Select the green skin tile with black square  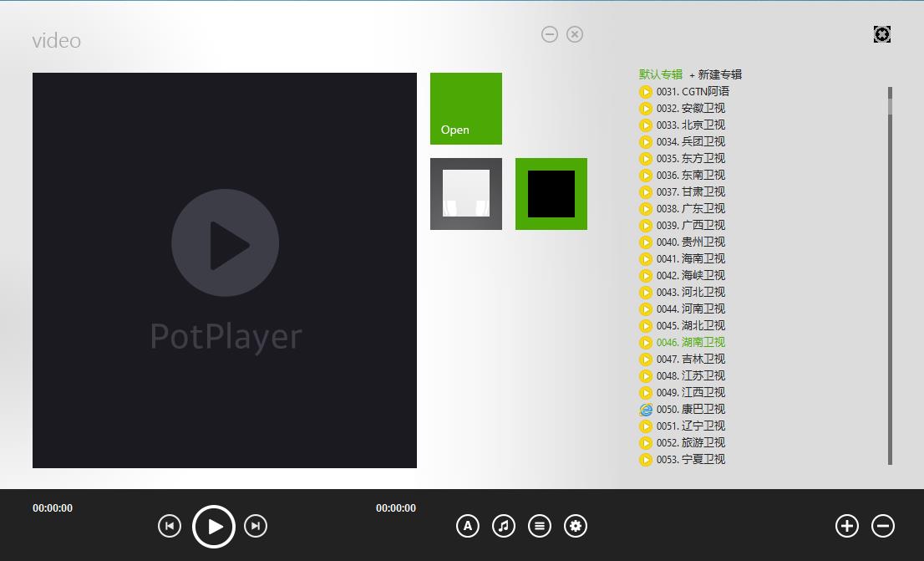pos(551,194)
